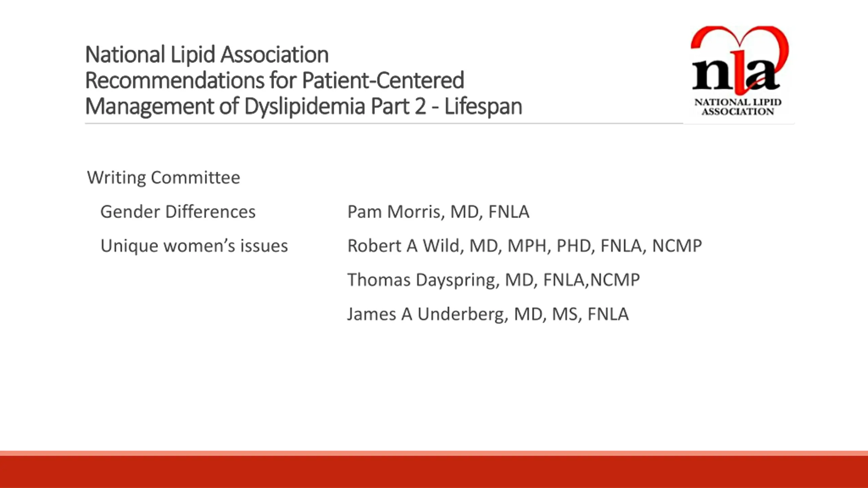This screenshot has width=868, height=488.
Task: Select 'James A Underberg, MD, MS, FNLA'
Action: click(x=488, y=314)
